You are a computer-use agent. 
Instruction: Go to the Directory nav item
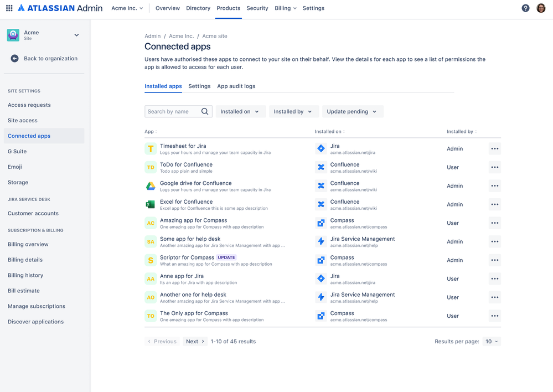point(198,8)
